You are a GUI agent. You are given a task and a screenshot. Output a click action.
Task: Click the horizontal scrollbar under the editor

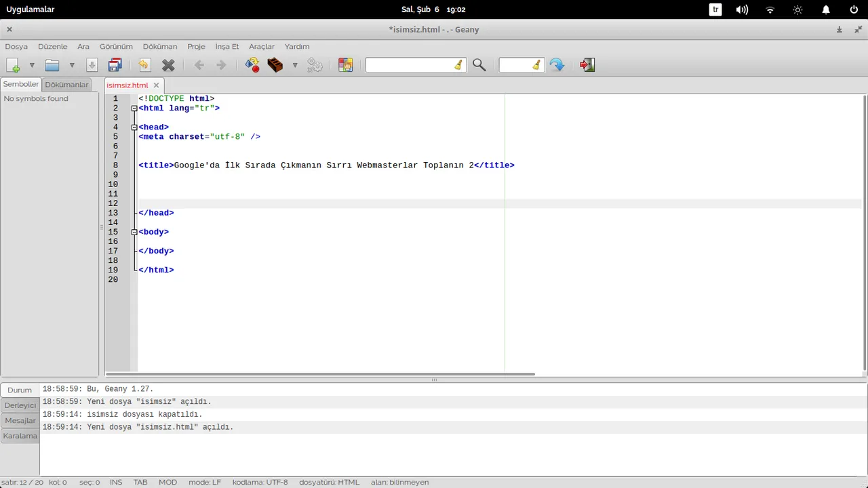(x=320, y=374)
